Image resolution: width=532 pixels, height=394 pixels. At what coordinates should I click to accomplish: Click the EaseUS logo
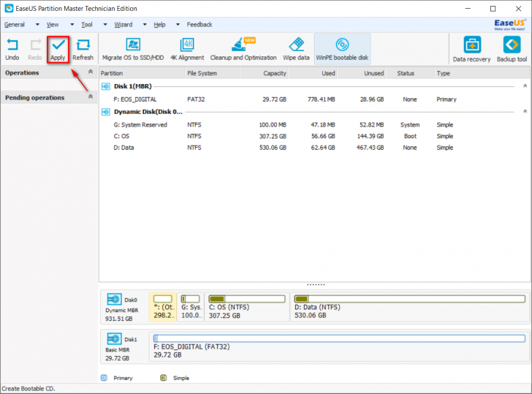click(x=510, y=24)
